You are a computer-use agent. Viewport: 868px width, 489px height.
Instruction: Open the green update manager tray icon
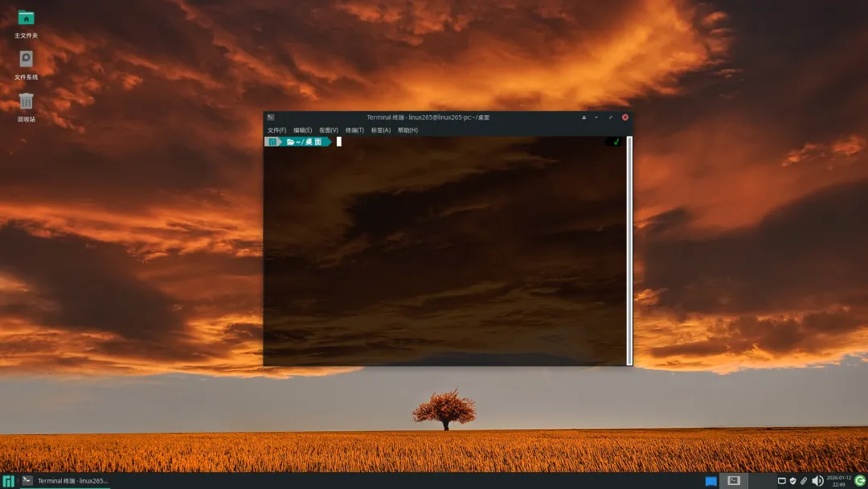[x=858, y=480]
